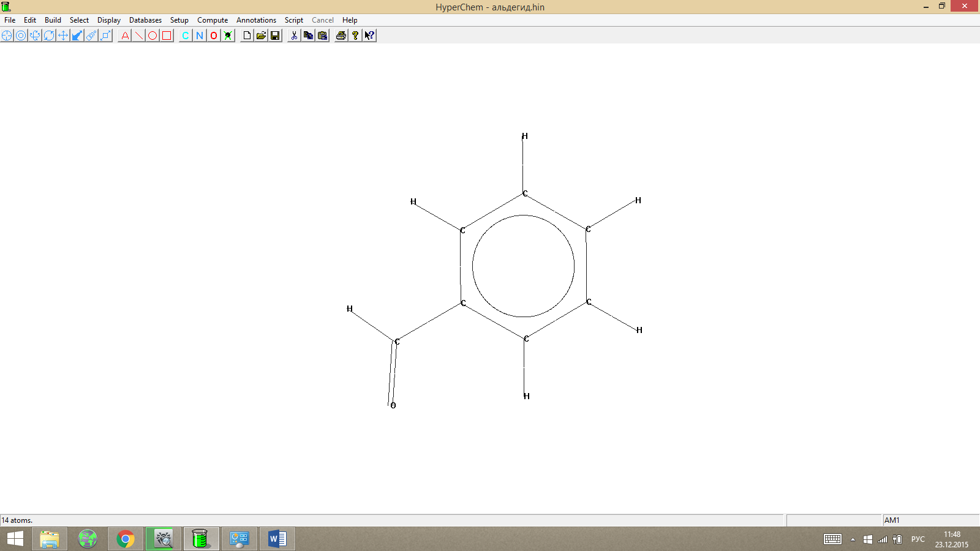
Task: Click the Save file floppy icon
Action: pos(275,36)
